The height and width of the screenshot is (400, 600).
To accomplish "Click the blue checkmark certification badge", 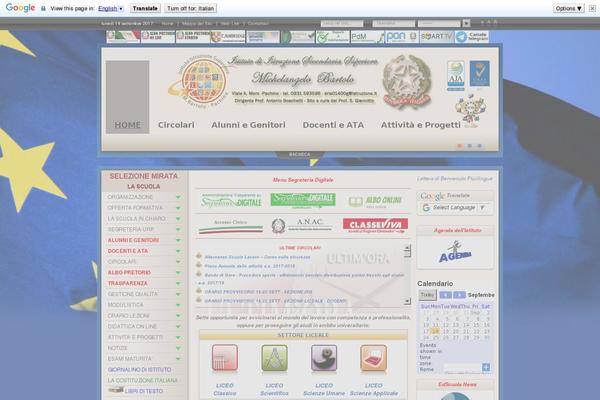I will coord(479,73).
